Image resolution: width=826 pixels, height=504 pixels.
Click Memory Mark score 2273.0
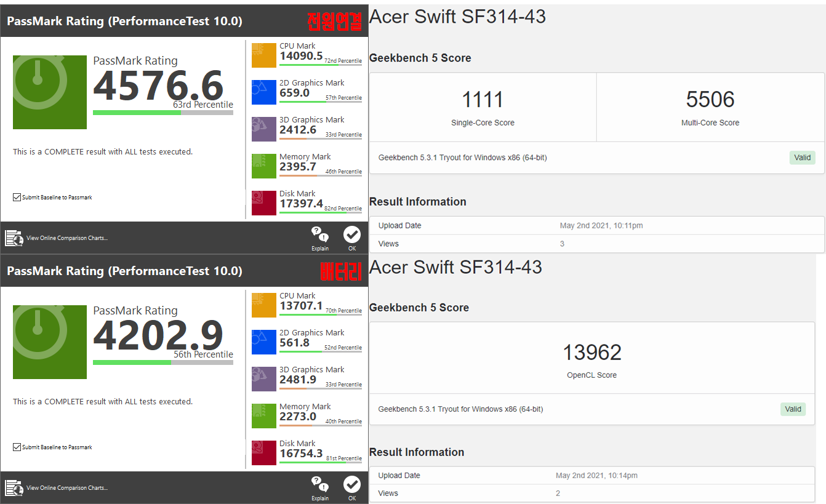click(x=298, y=417)
